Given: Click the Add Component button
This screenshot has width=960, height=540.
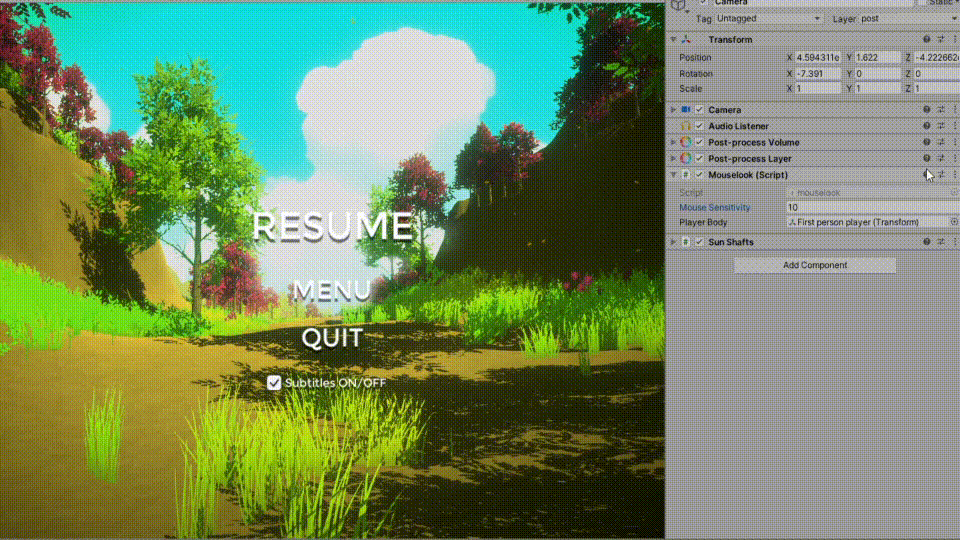Looking at the screenshot, I should (815, 265).
